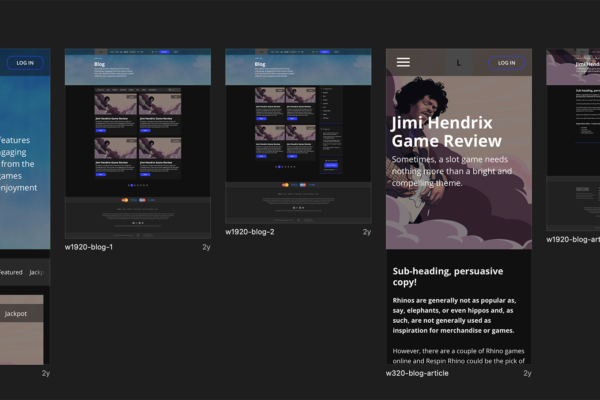Select the w320-blog-article file name label

click(x=417, y=373)
